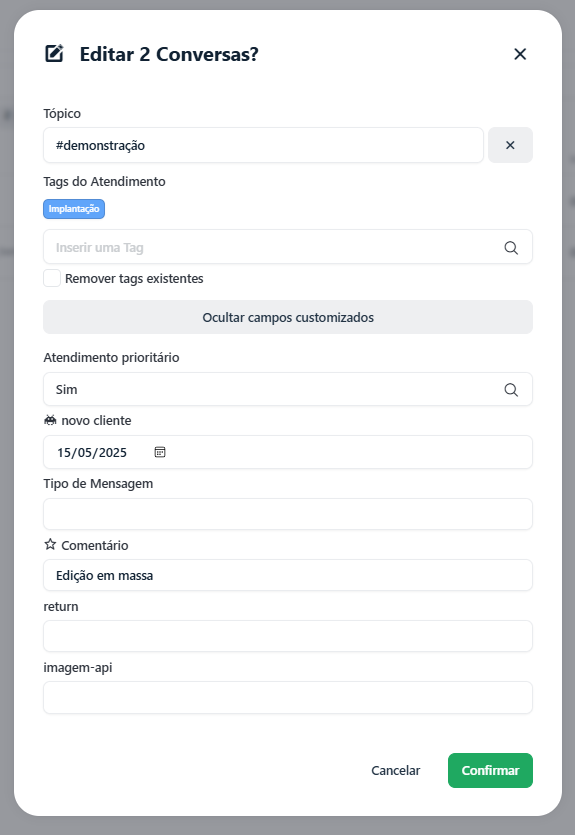This screenshot has height=835, width=575.
Task: Cancel the edit using Cancelar
Action: click(x=396, y=771)
